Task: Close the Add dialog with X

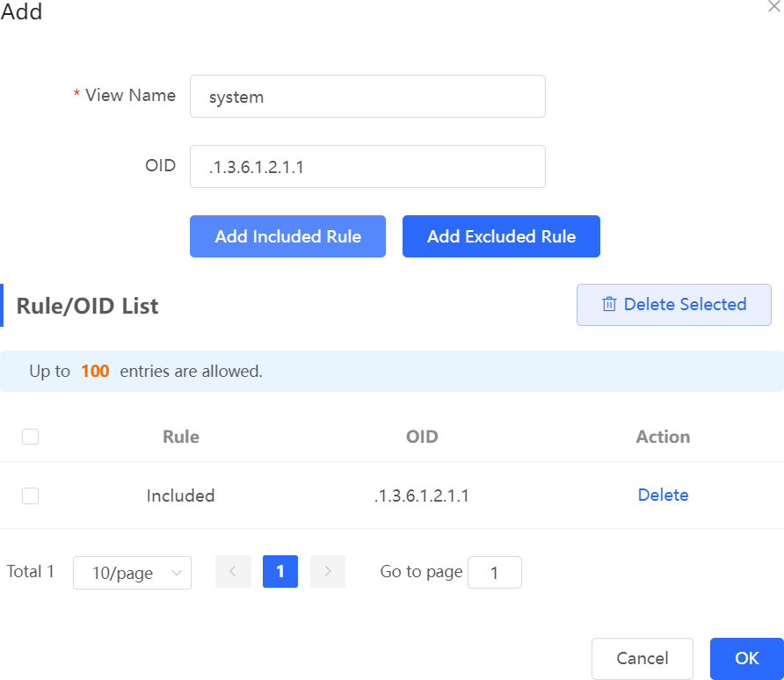Action: 773,6
